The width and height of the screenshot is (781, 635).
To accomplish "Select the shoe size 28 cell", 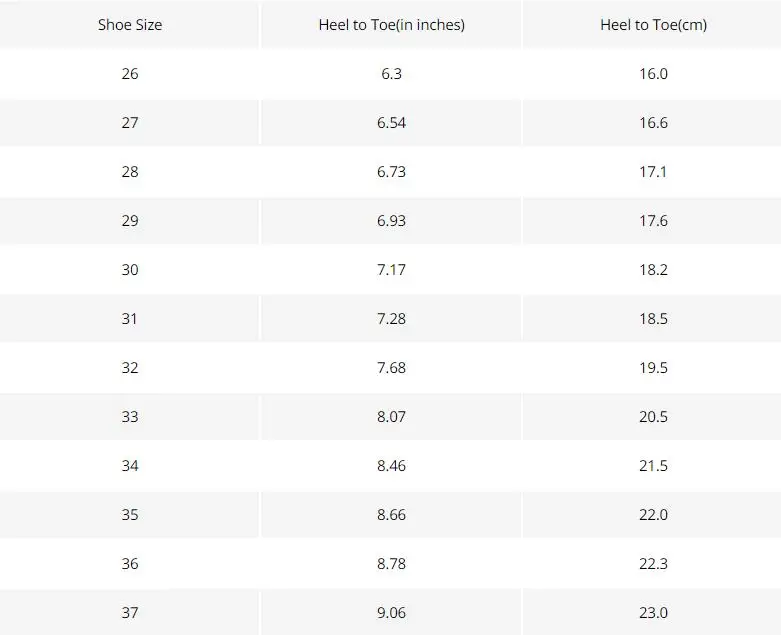I will (x=130, y=172).
